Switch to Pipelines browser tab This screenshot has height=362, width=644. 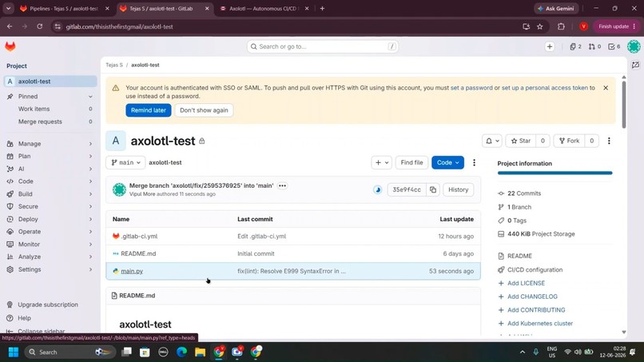click(x=65, y=8)
